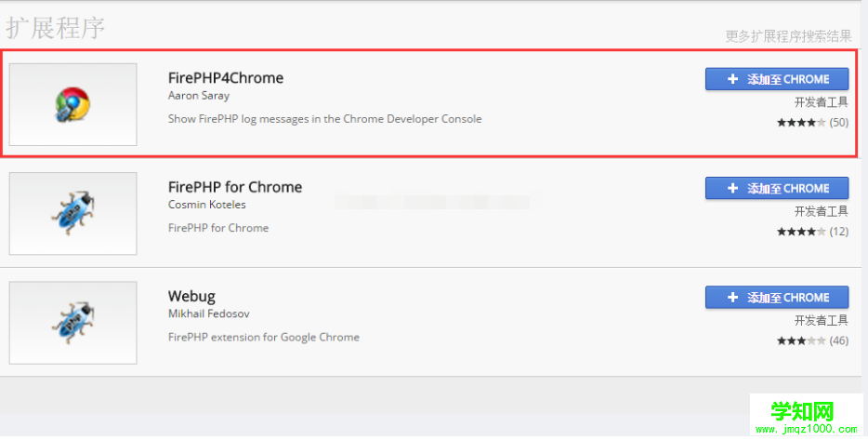The image size is (868, 440).
Task: Select author name Aaron Saray
Action: (x=199, y=96)
